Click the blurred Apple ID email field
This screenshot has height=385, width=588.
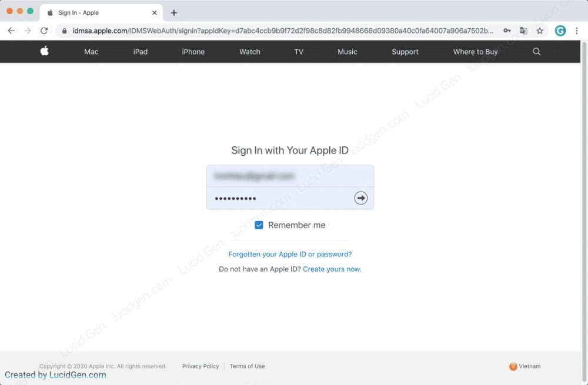tap(290, 176)
